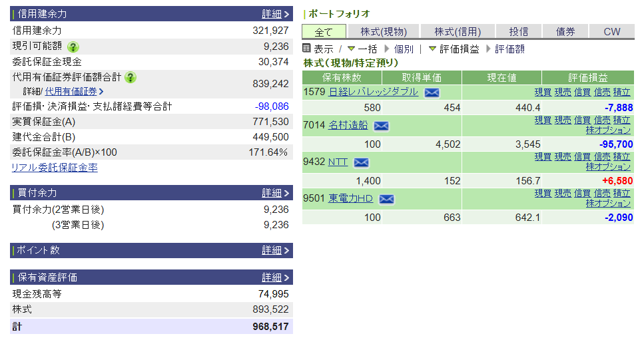Click the mail icon beside 名村造船
644x338 pixels.
(380, 125)
